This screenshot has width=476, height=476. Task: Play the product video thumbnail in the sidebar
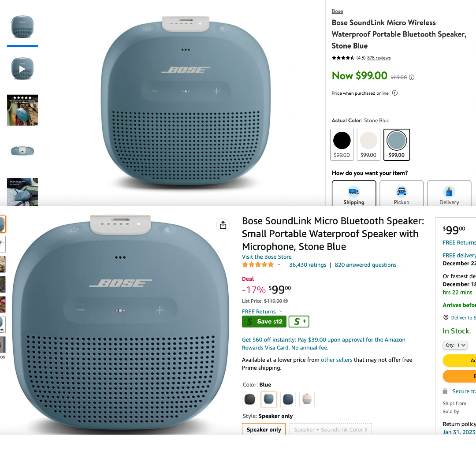tap(22, 68)
